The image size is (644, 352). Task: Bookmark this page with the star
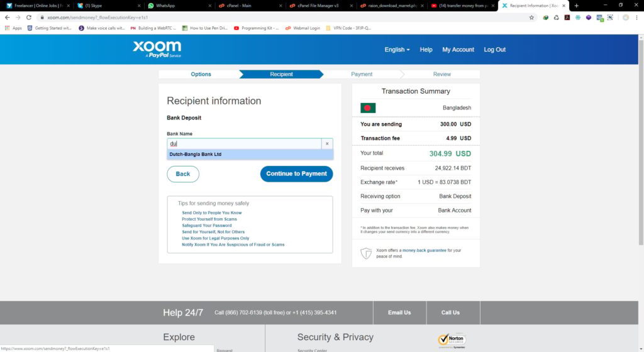click(531, 17)
